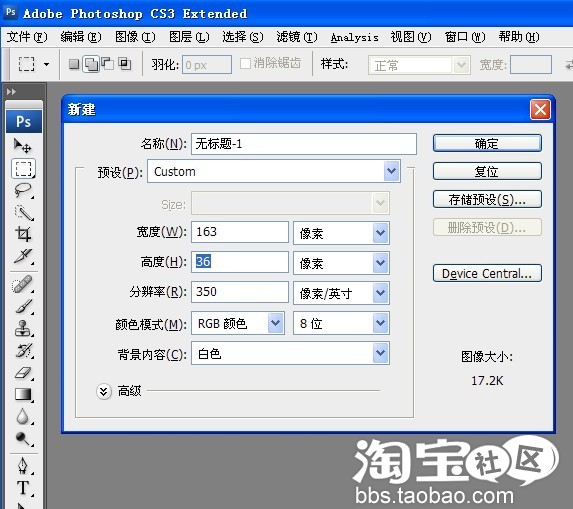Open the 帮助(H) menu
Viewport: 573px width, 509px height.
click(519, 37)
